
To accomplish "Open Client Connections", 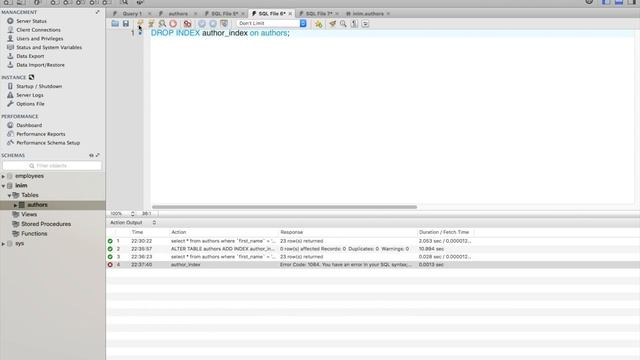I will pyautogui.click(x=38, y=30).
